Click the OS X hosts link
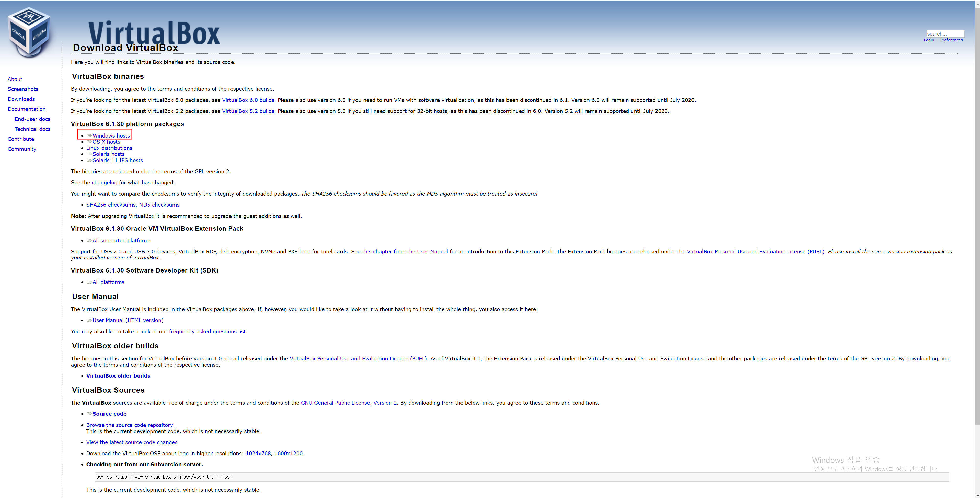 [x=106, y=142]
